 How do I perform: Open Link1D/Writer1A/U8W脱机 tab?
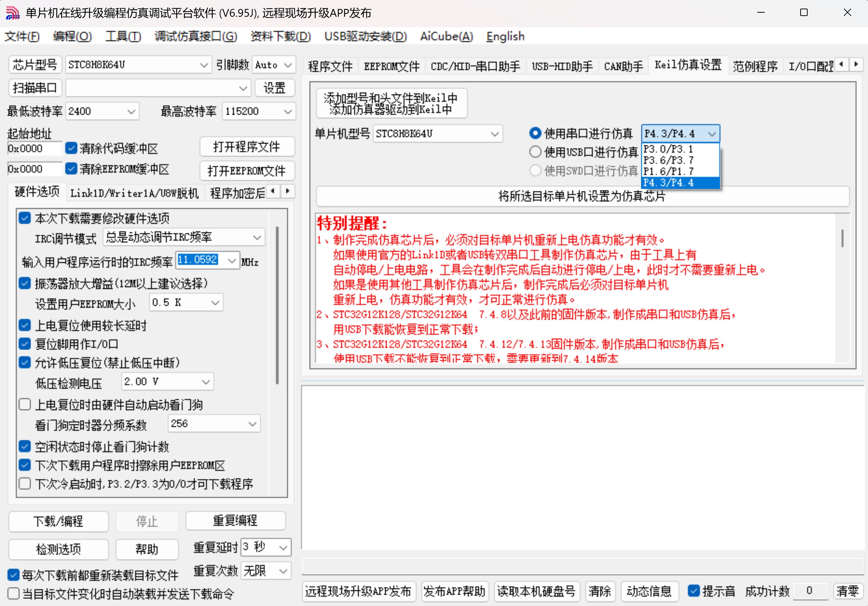tap(134, 193)
